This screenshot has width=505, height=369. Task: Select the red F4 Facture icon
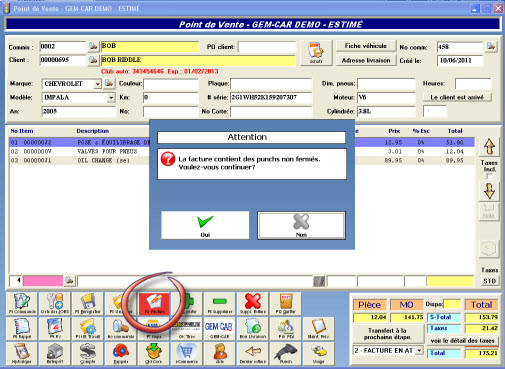click(x=154, y=303)
